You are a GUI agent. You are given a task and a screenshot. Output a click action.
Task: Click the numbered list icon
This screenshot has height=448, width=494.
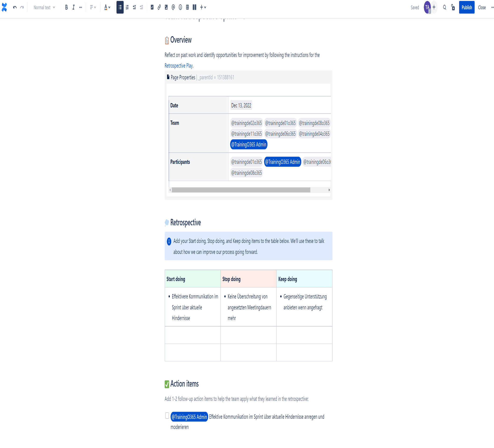click(x=127, y=7)
